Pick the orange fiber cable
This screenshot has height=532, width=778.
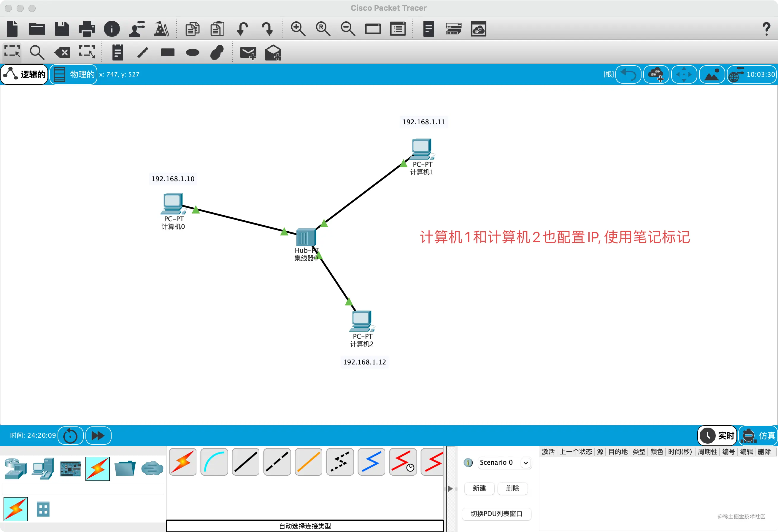click(309, 462)
